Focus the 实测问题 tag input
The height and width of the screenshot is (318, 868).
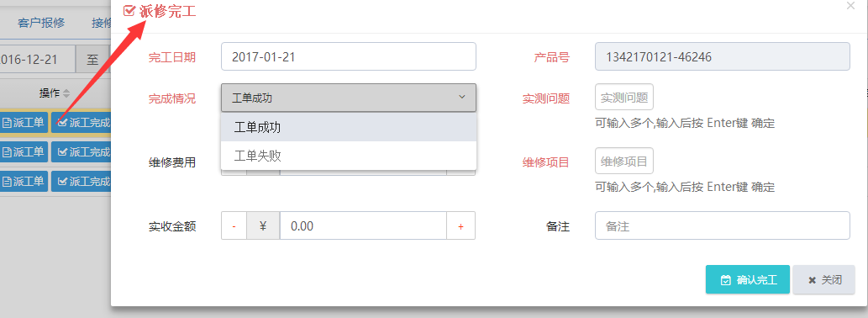[x=624, y=98]
